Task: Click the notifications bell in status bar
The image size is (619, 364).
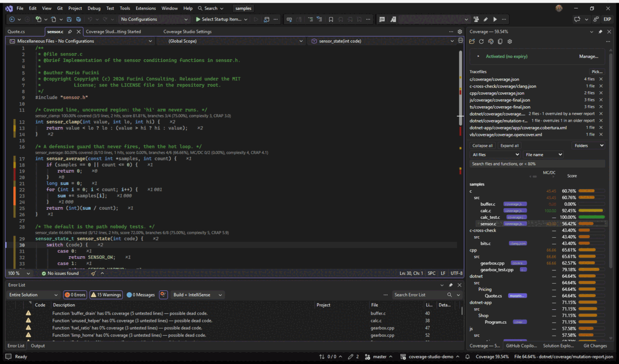Action: (x=467, y=357)
